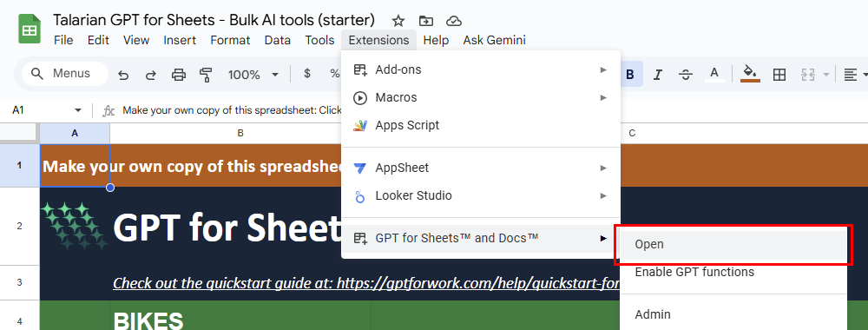Open the View menu
Screen dimensions: 868x330
click(136, 40)
